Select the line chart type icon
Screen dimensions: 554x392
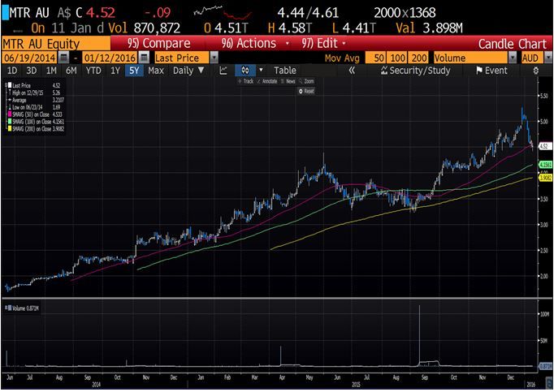pos(223,71)
